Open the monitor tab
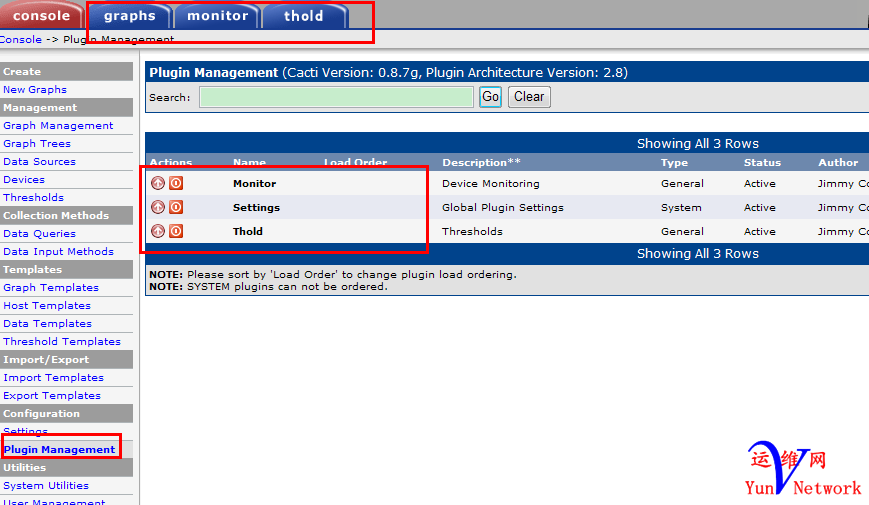This screenshot has width=869, height=505. (217, 16)
